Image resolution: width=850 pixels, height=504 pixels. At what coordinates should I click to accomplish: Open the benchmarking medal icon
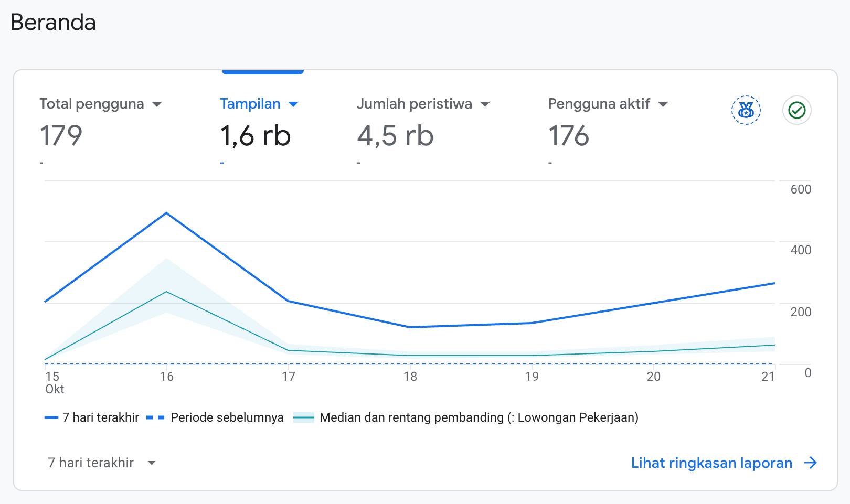pos(746,110)
